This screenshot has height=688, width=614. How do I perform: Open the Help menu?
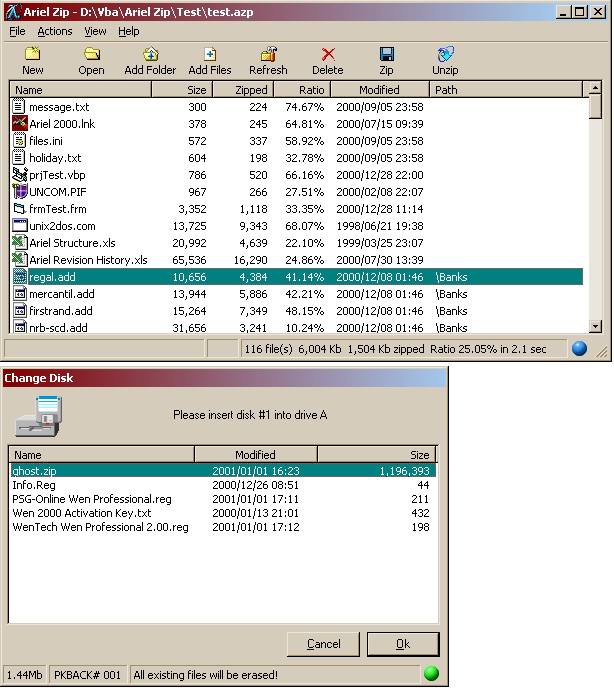[x=128, y=31]
